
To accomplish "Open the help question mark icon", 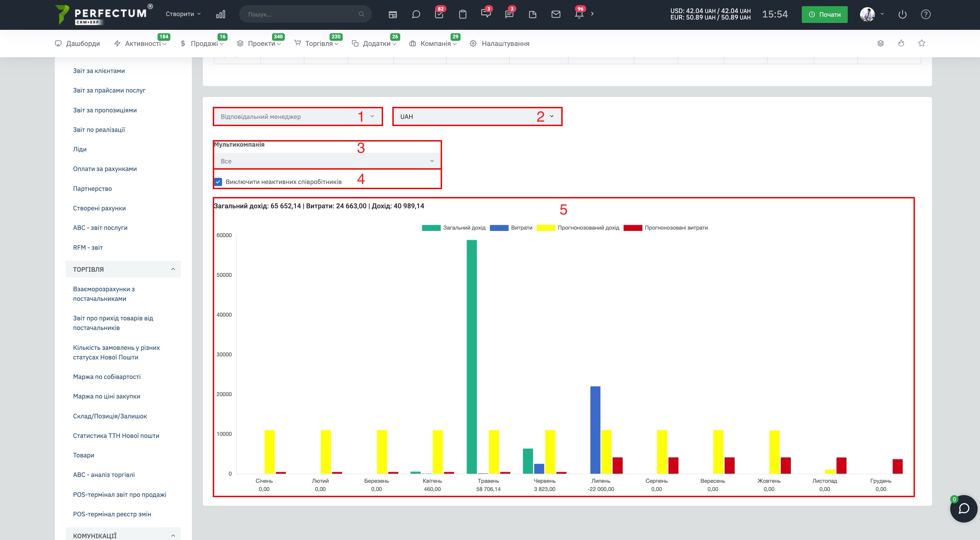I will [926, 14].
